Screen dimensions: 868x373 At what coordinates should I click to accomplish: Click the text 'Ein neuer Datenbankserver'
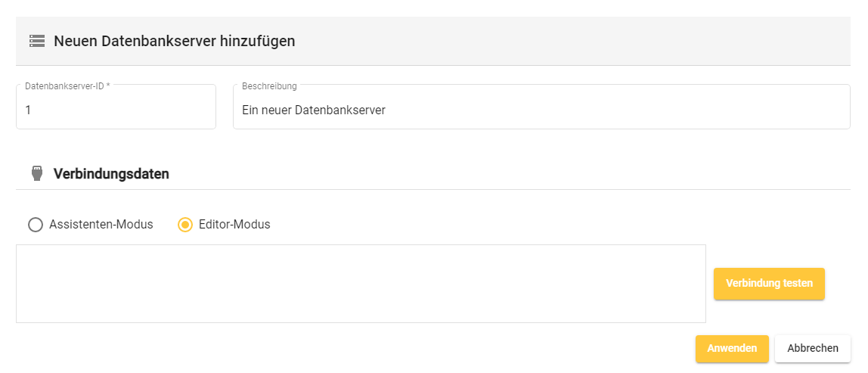[314, 110]
